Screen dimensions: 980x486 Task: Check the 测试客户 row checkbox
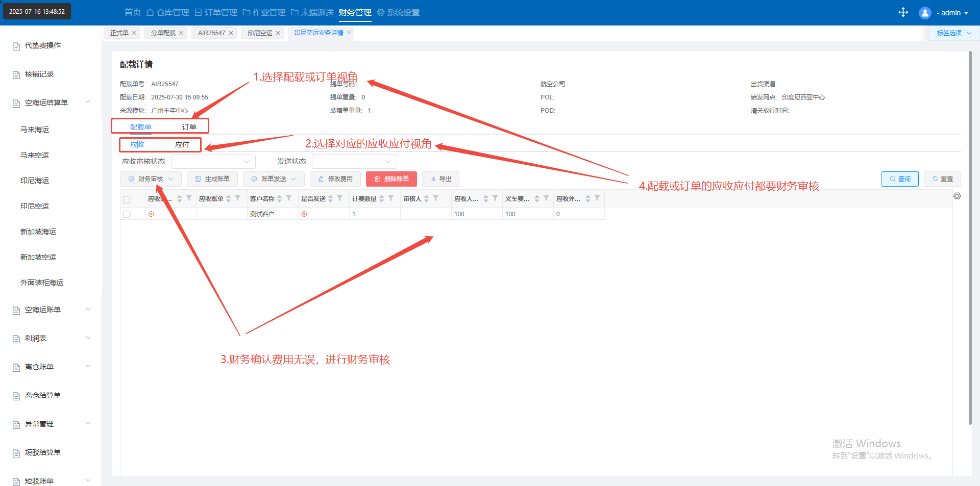pyautogui.click(x=127, y=214)
